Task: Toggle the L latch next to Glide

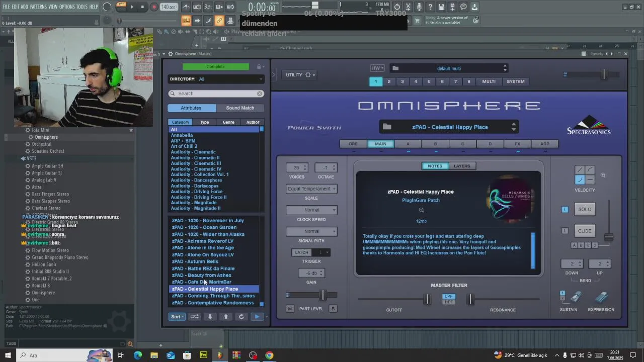Action: pos(565,231)
